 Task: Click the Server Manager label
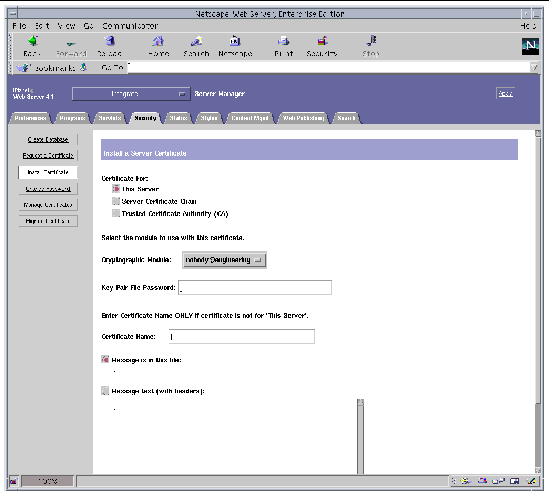tap(220, 94)
